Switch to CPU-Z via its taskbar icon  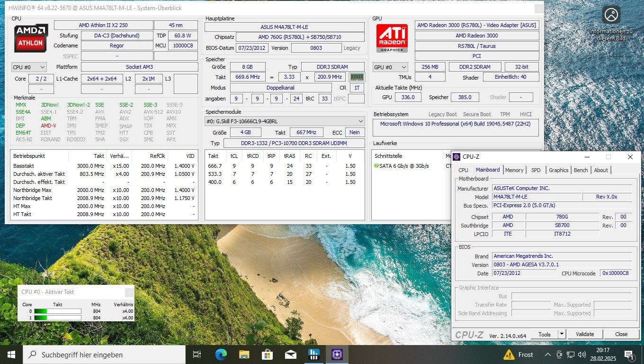click(337, 355)
